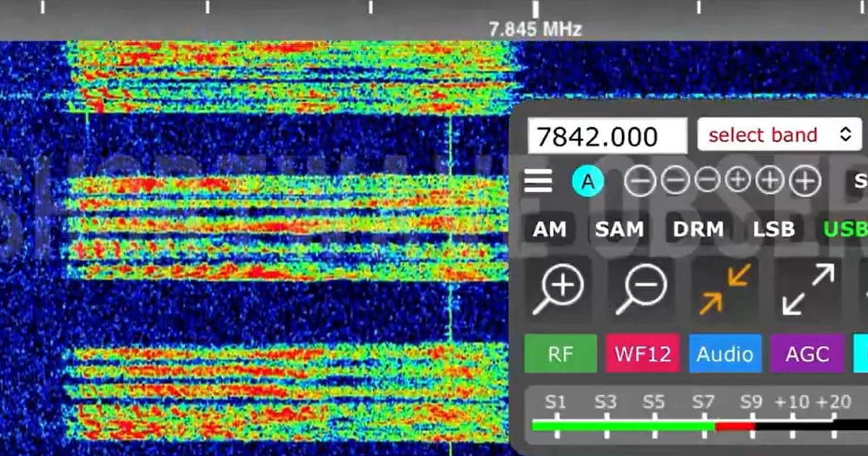Screen dimensions: 868x456
Task: Open the hamburger menu panel
Action: [x=537, y=180]
